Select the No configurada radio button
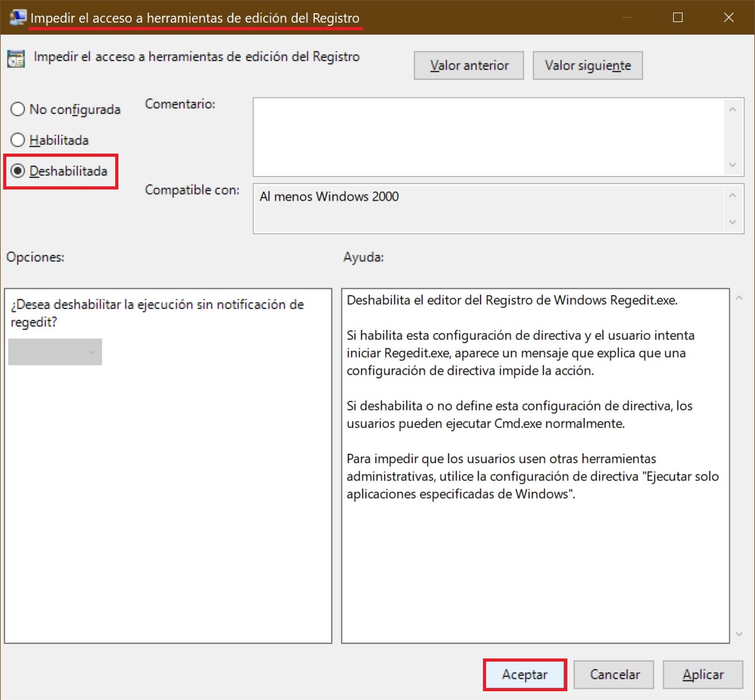Viewport: 755px width, 700px height. click(x=18, y=110)
